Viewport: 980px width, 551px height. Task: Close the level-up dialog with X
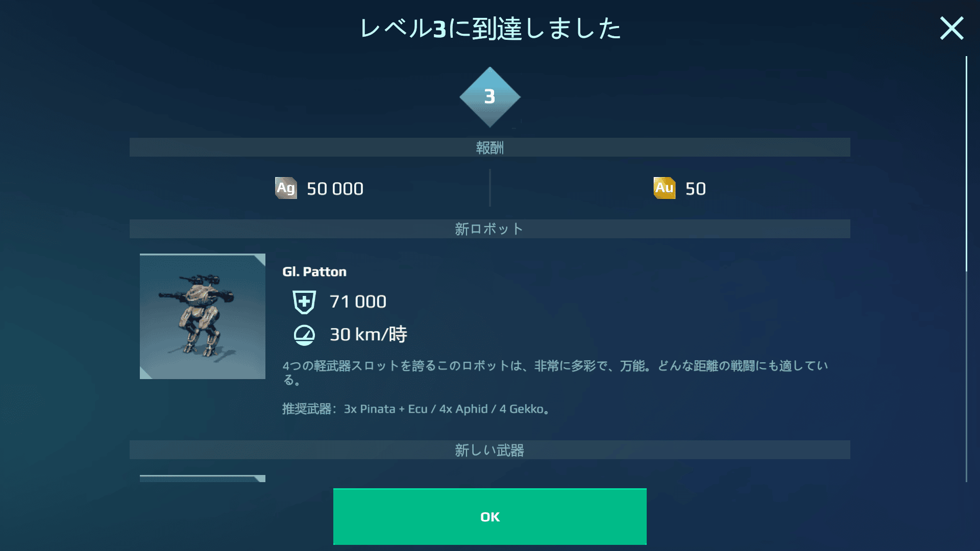point(952,28)
